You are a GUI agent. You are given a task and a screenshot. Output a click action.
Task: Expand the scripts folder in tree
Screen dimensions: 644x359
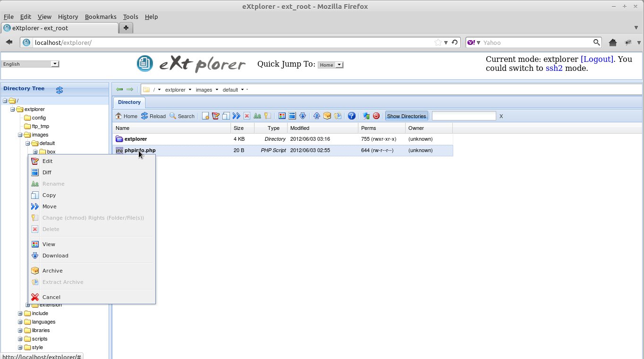pos(20,339)
